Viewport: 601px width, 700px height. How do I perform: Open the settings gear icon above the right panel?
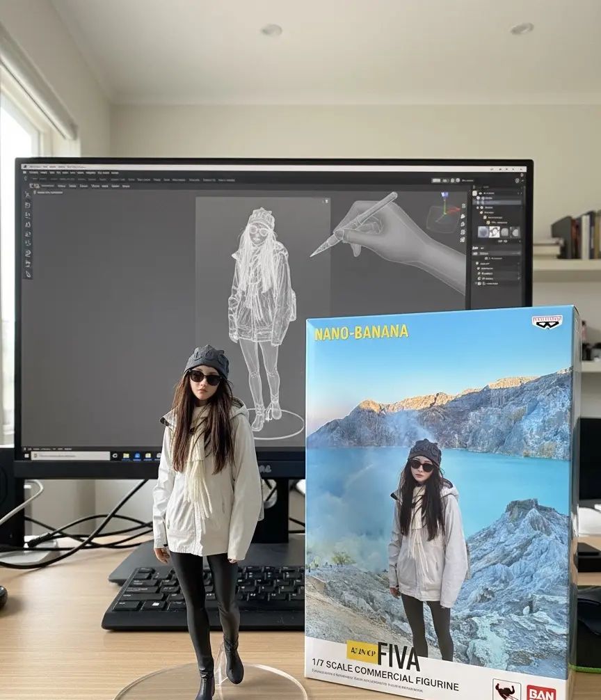pyautogui.click(x=517, y=180)
